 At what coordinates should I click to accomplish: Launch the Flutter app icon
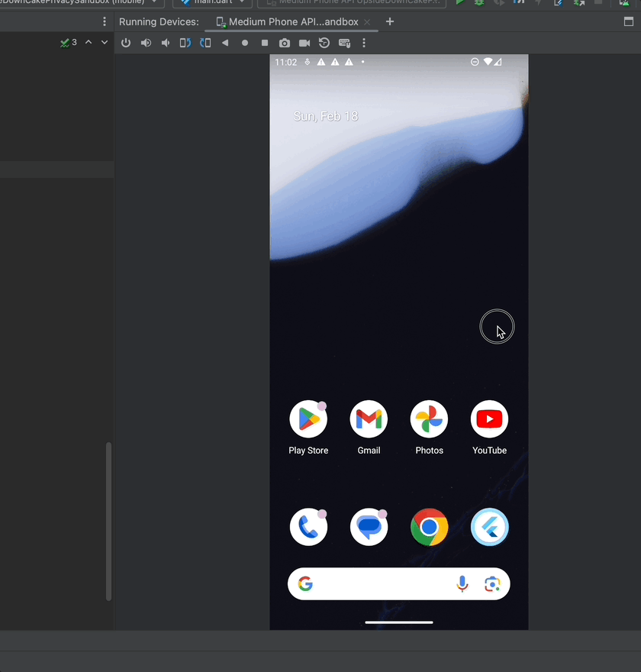point(489,527)
